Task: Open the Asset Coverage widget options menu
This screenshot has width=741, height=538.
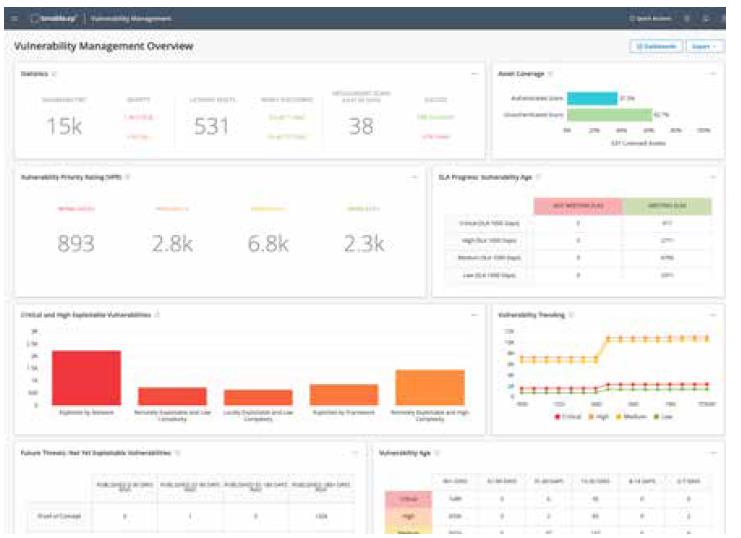Action: point(712,73)
